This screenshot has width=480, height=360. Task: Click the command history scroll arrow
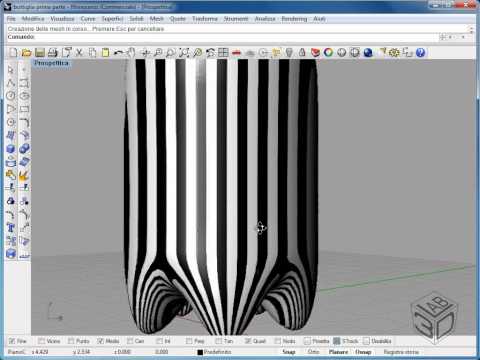[472, 29]
